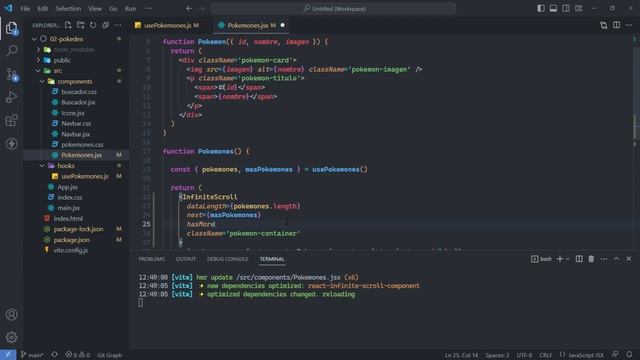This screenshot has height=360, width=640.
Task: Open the Edit menu
Action: pos(42,9)
